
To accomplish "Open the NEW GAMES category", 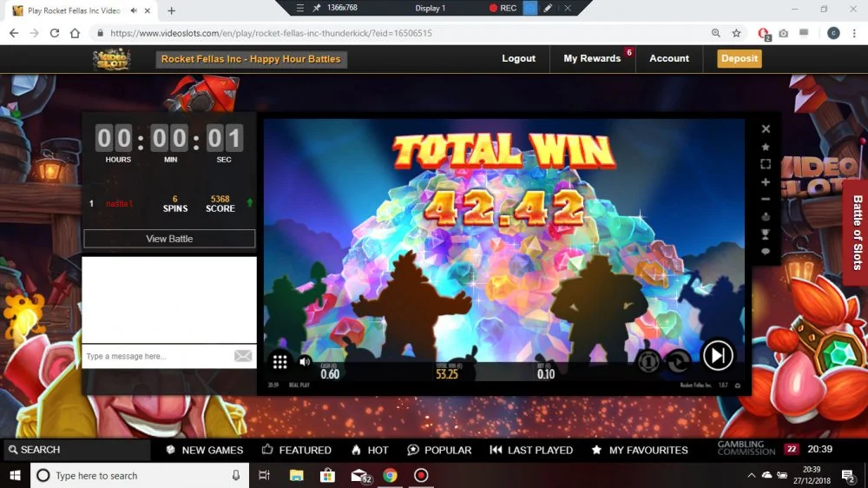I will click(204, 450).
